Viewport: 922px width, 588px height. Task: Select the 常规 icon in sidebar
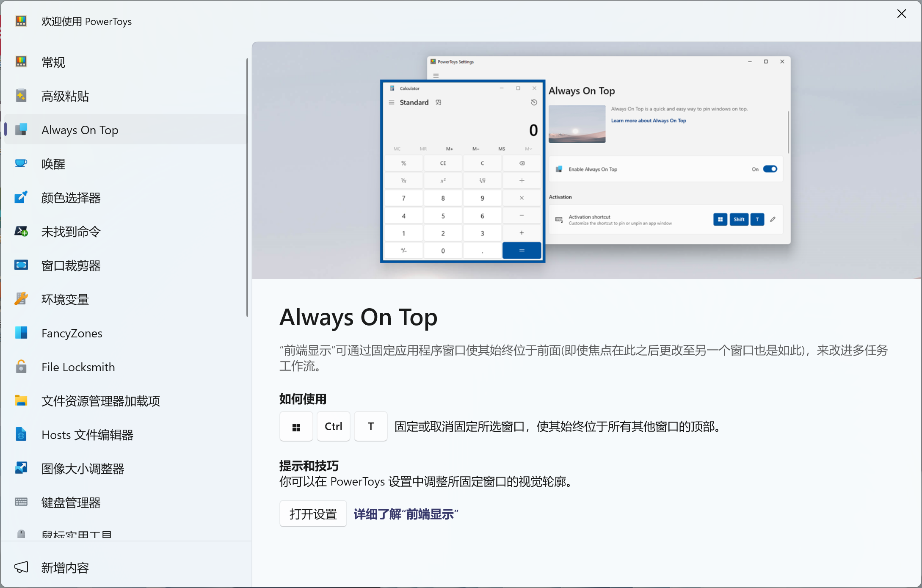click(x=21, y=62)
